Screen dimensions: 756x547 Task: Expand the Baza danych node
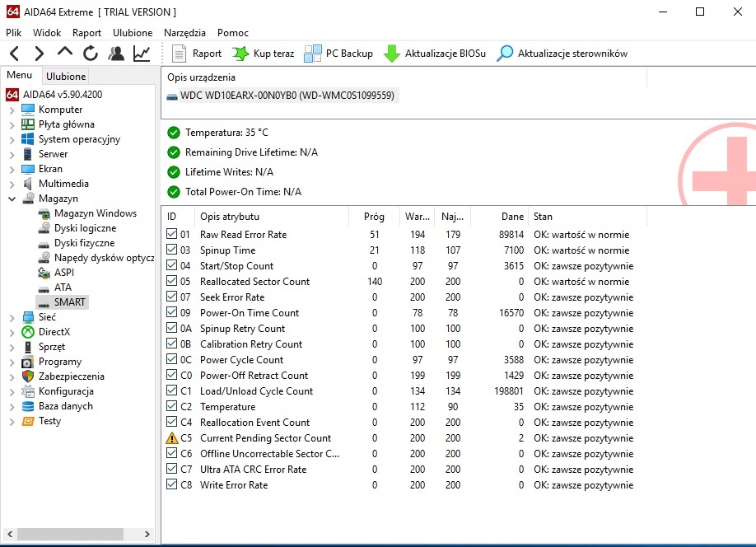[12, 407]
